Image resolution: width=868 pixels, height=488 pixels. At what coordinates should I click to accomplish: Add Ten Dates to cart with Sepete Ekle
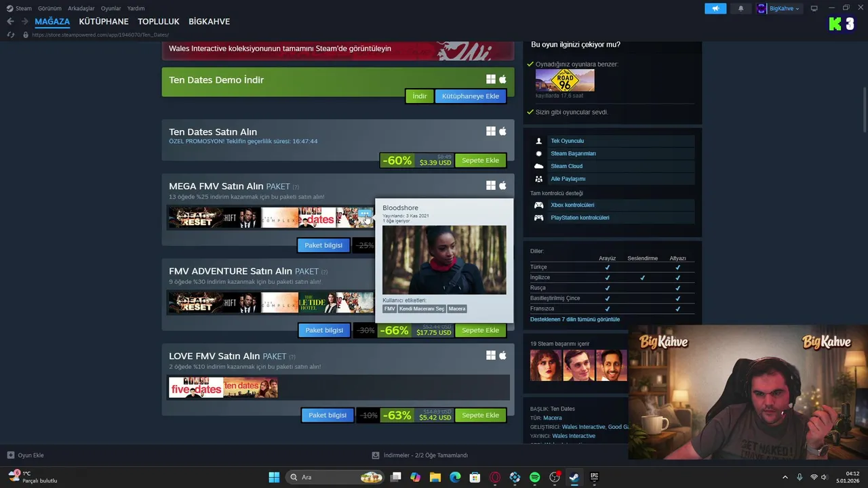point(480,161)
